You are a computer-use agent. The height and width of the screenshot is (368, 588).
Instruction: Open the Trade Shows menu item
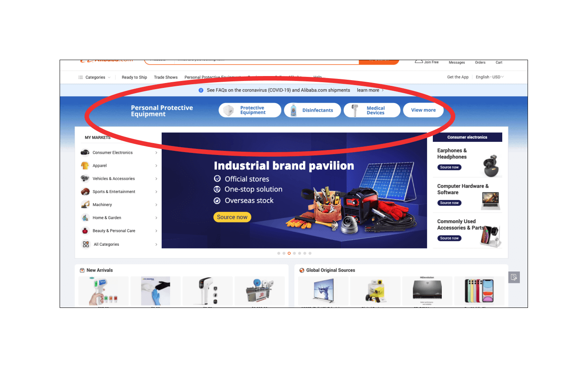tap(166, 77)
